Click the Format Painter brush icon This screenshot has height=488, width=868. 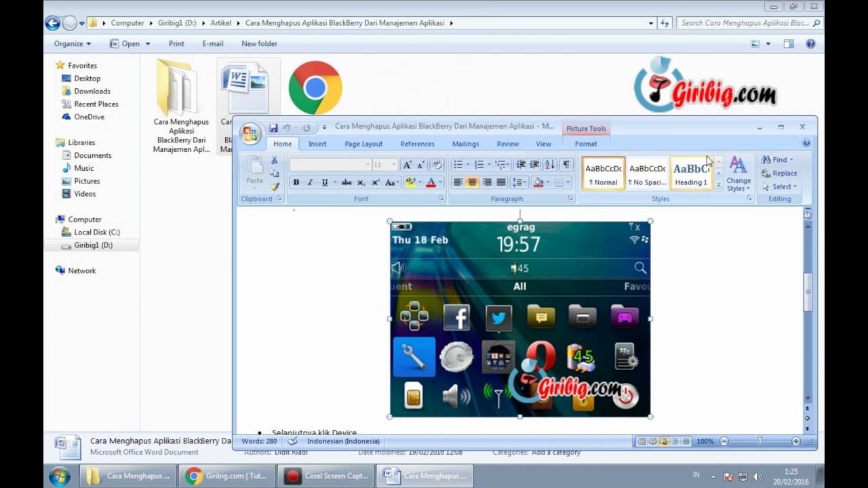pyautogui.click(x=274, y=186)
